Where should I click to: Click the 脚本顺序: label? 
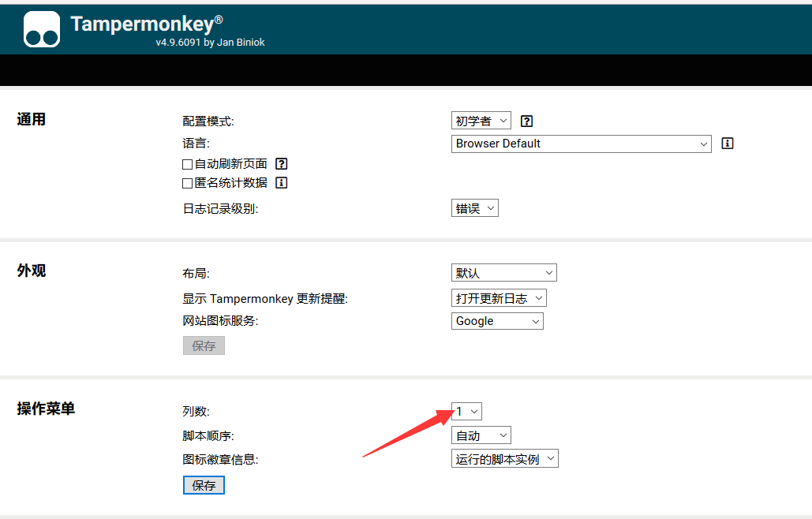(x=208, y=435)
